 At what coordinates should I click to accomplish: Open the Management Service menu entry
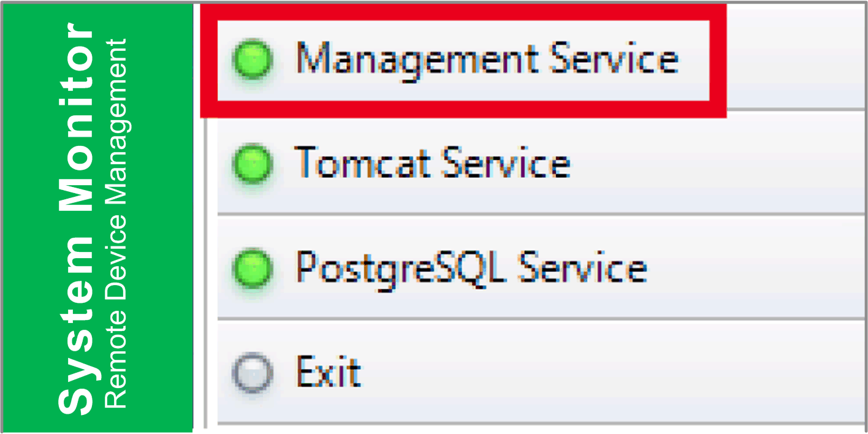point(487,59)
